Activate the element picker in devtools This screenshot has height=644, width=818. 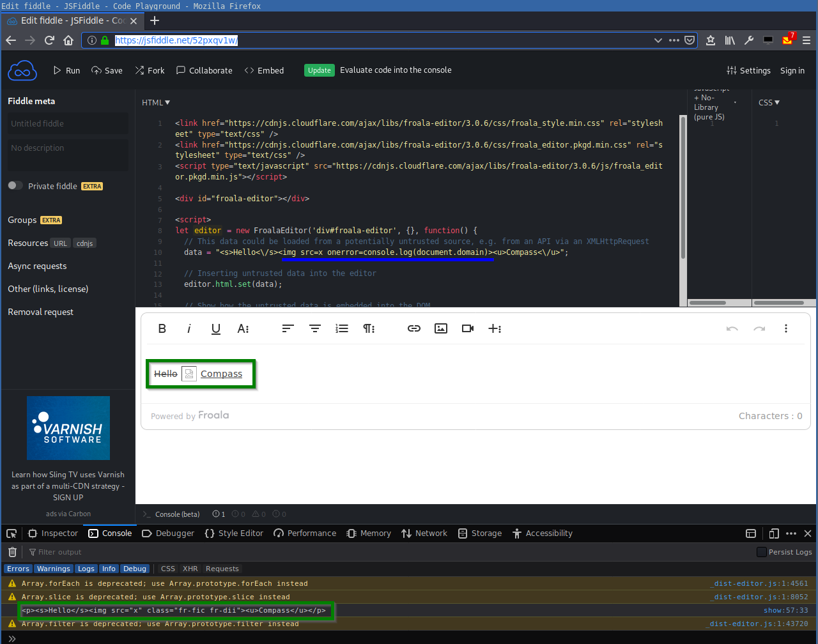click(x=11, y=533)
